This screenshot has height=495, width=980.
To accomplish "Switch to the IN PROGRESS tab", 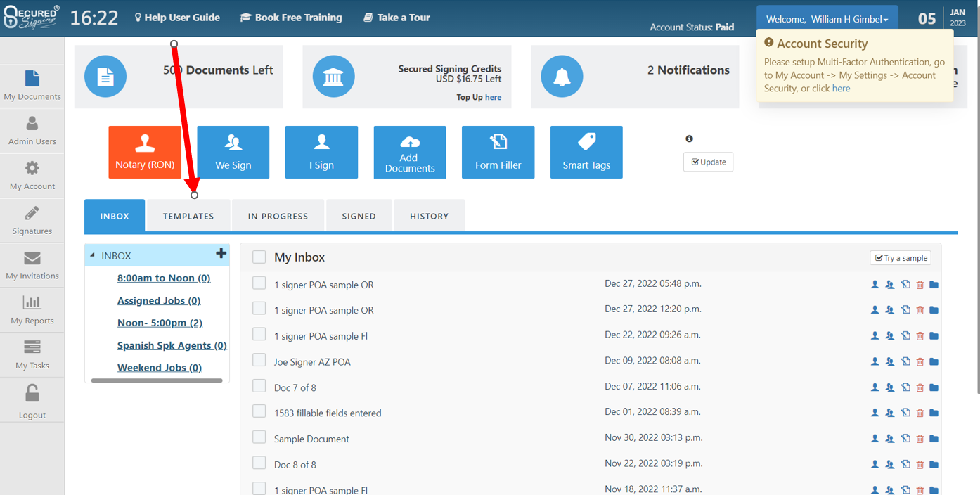I will (x=278, y=216).
